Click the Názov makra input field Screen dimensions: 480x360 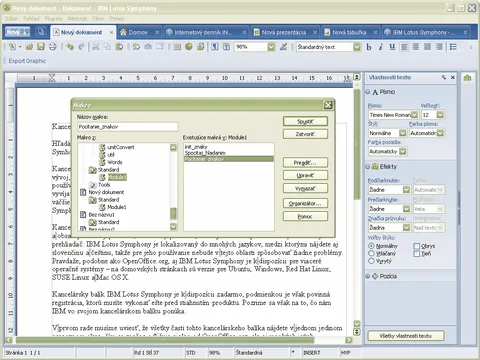[128, 127]
